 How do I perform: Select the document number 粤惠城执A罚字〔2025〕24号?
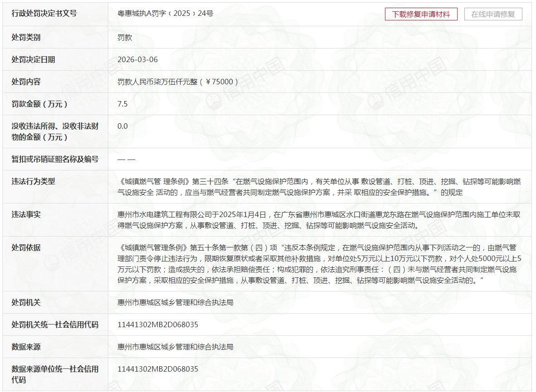click(165, 14)
